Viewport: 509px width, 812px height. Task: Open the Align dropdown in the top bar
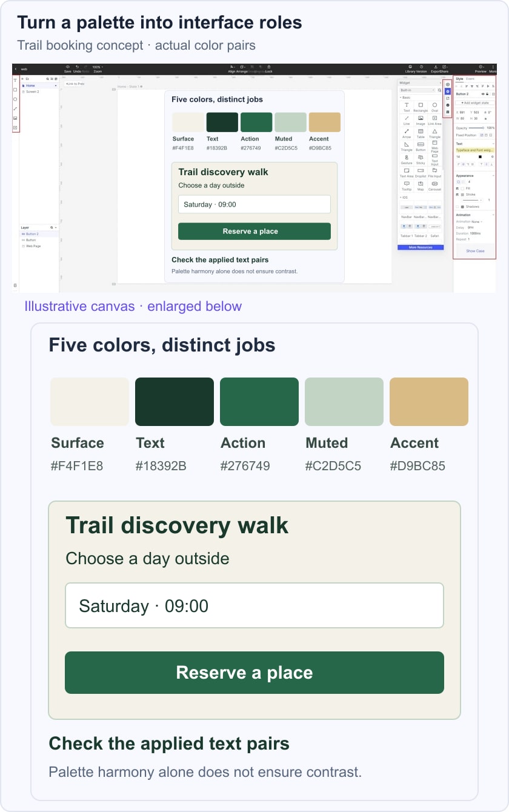tap(231, 68)
